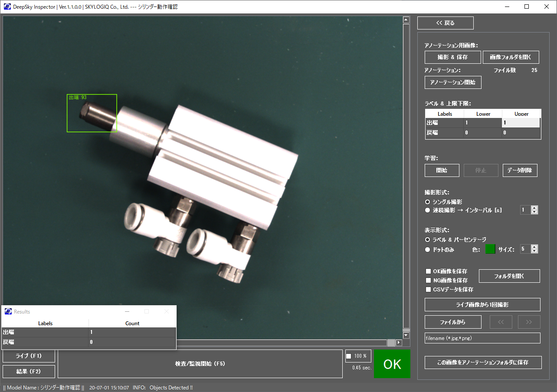Viewport: 557px width, 392px height.
Task: Click ファイルから button
Action: 453,322
